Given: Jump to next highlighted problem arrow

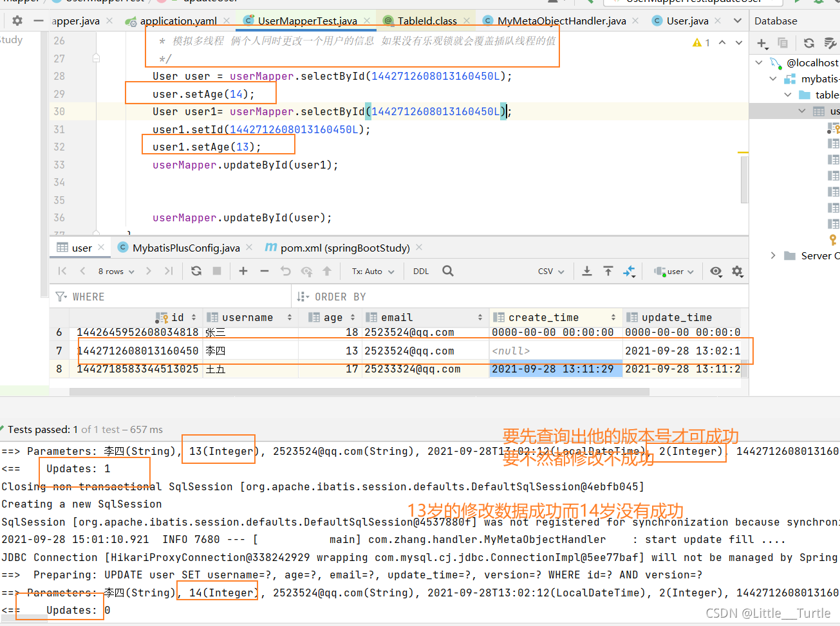Looking at the screenshot, I should tap(739, 42).
